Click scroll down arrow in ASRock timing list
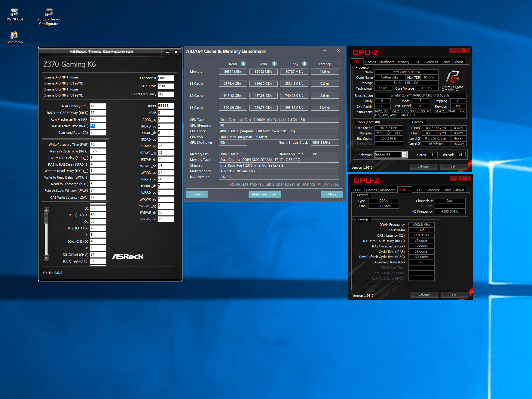The image size is (532, 399). click(x=46, y=258)
